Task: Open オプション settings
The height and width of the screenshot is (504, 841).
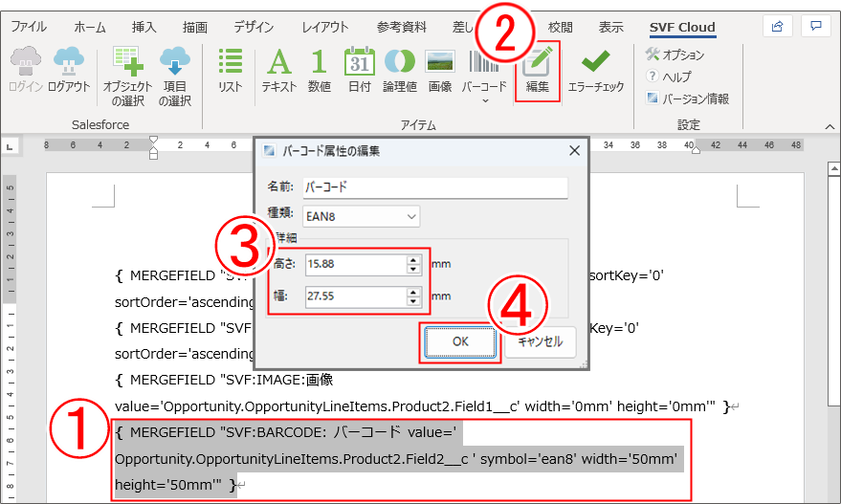Action: point(675,55)
